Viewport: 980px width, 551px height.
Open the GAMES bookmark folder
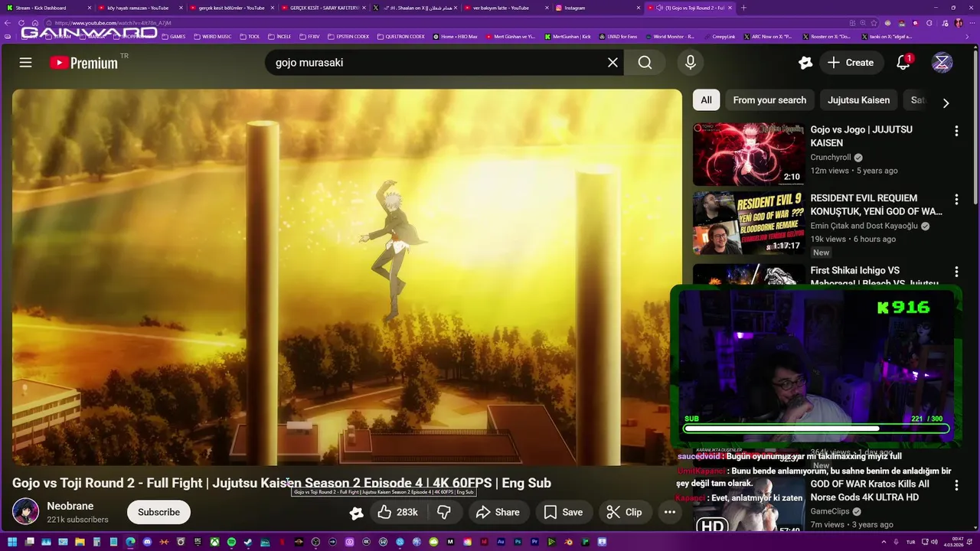click(x=173, y=36)
